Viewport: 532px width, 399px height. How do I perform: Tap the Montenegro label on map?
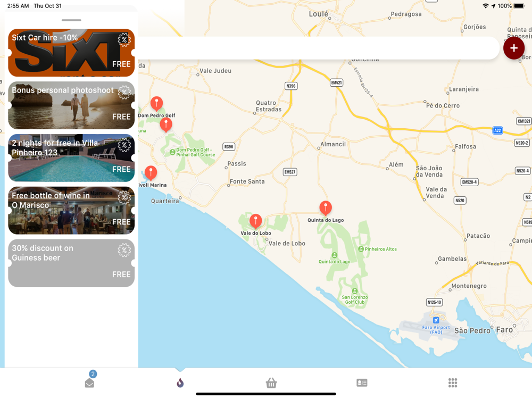pyautogui.click(x=469, y=286)
